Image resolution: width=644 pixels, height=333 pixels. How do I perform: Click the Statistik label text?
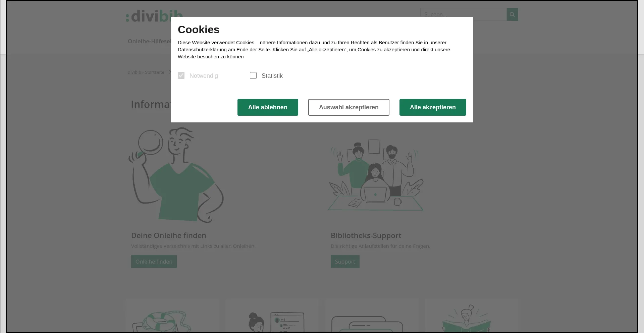(272, 76)
